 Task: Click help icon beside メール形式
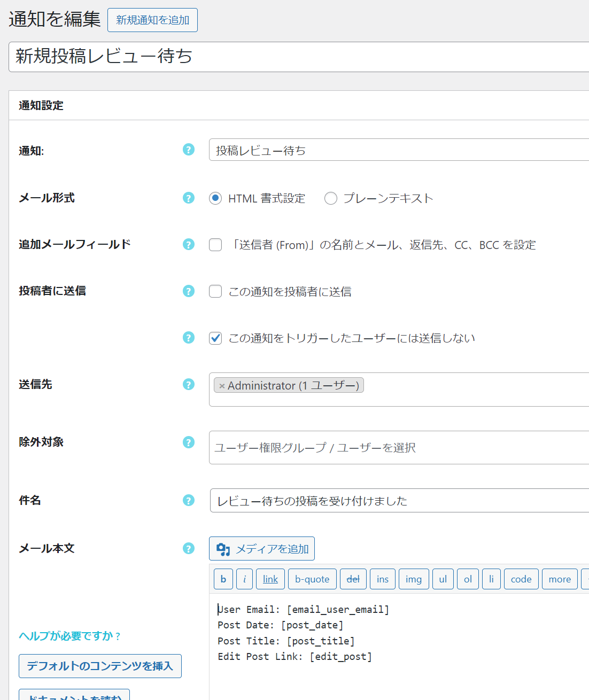[189, 198]
